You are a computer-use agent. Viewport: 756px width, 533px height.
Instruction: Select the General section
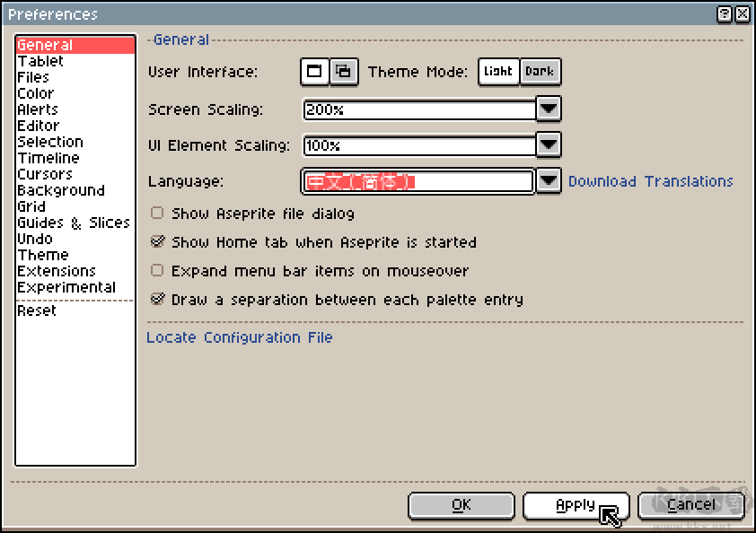pyautogui.click(x=75, y=45)
